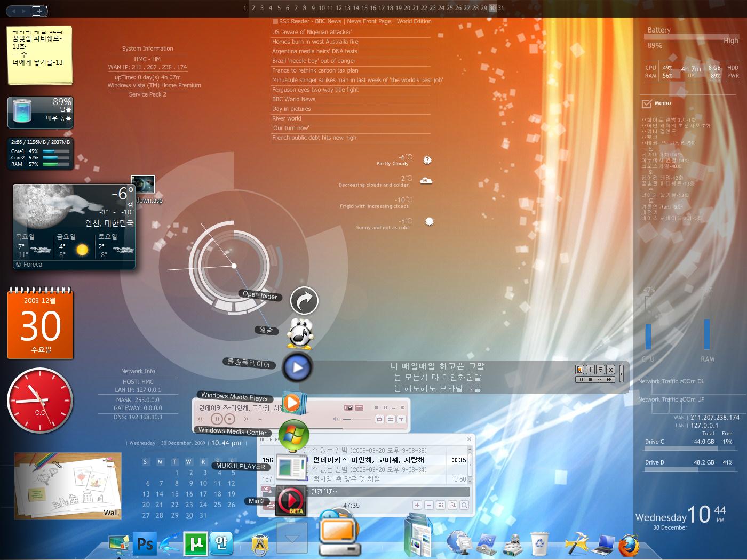Click the Open folder arrow icon

[304, 301]
